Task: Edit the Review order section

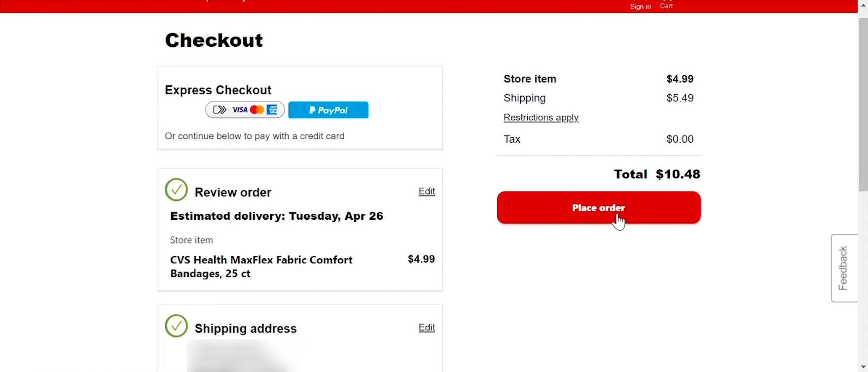Action: [x=427, y=191]
